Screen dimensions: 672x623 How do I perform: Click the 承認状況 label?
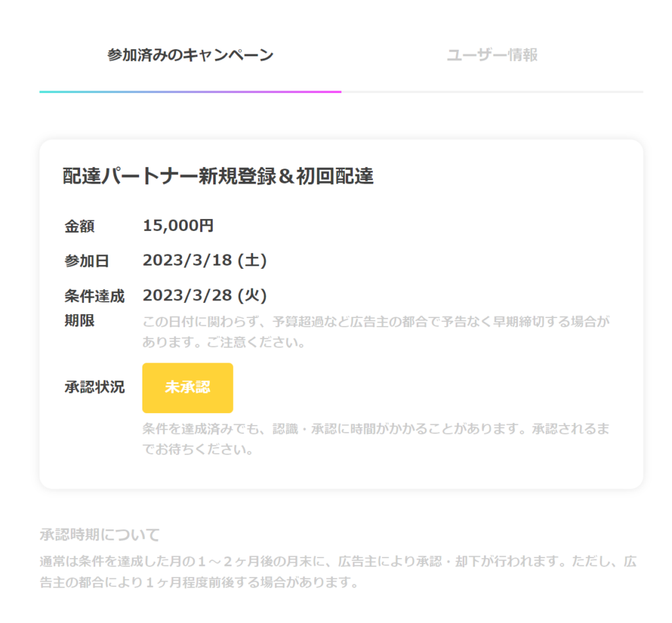[94, 387]
